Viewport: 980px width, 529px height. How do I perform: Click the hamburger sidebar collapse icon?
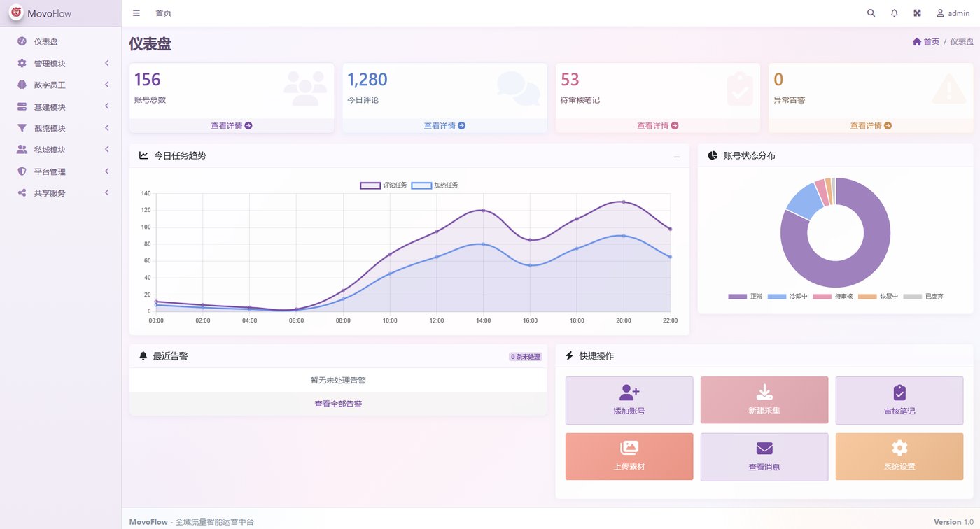136,13
